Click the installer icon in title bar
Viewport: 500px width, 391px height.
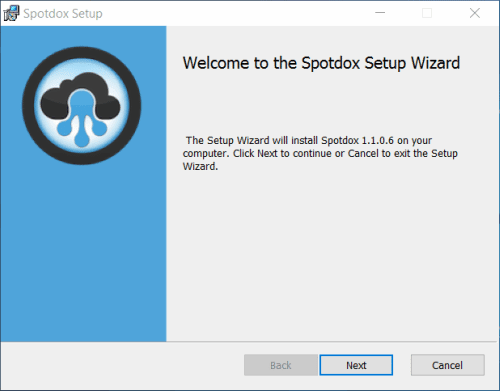coord(11,13)
